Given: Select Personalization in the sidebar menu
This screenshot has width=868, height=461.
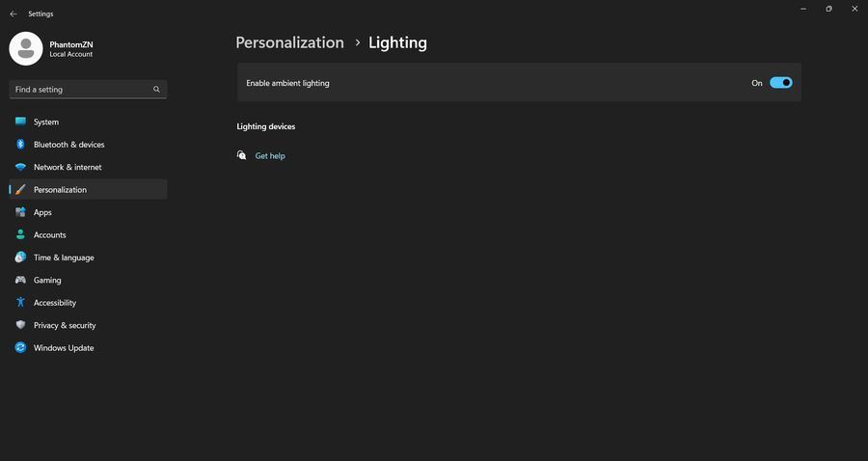Looking at the screenshot, I should [60, 190].
